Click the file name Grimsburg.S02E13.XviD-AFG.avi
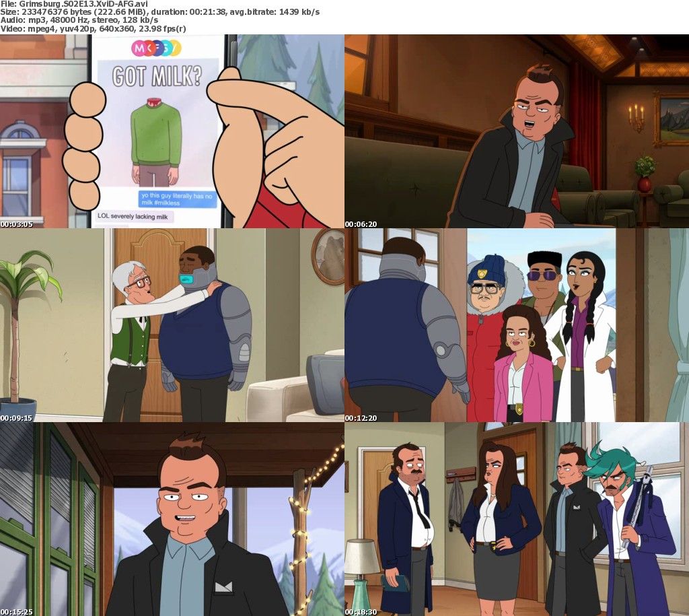 coord(83,4)
